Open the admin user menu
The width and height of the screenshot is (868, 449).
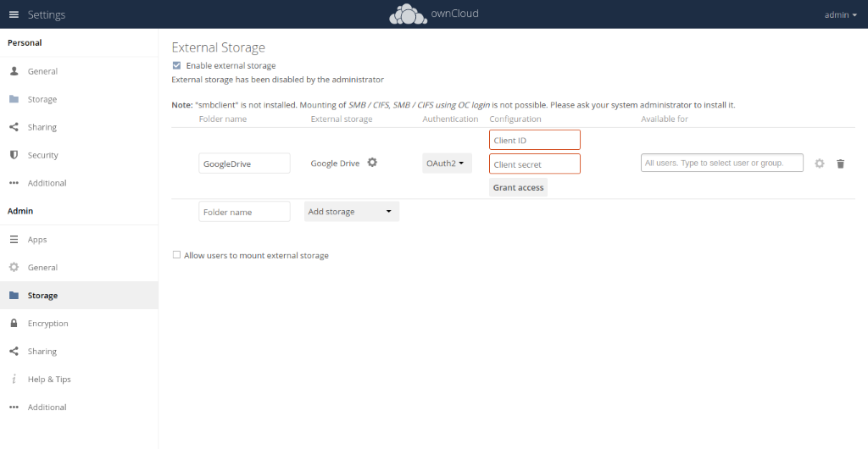click(x=840, y=14)
